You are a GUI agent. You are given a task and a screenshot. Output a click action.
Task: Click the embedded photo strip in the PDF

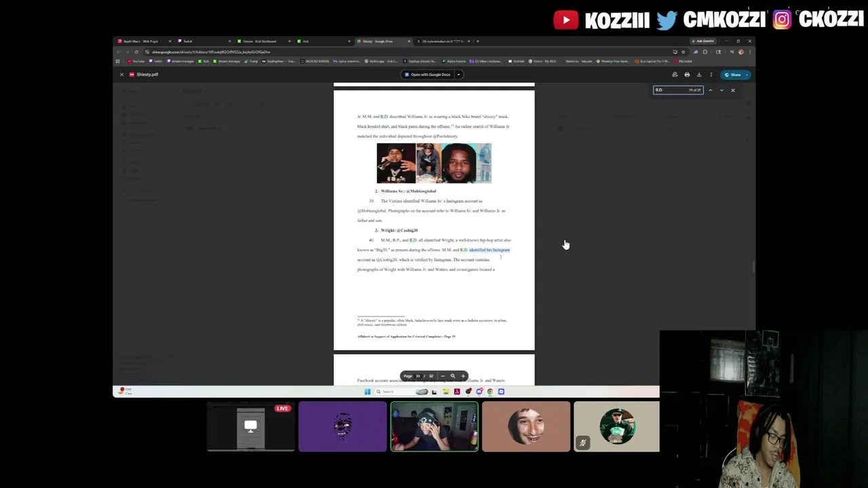coord(434,163)
